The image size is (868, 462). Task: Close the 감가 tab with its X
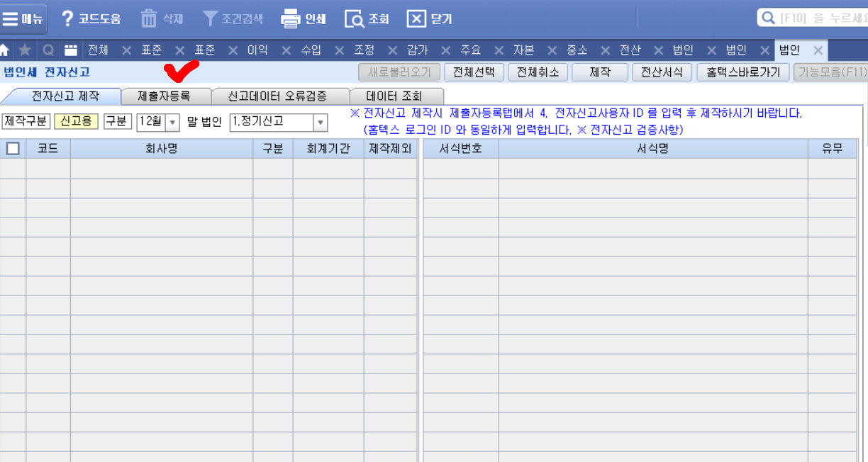(x=445, y=50)
